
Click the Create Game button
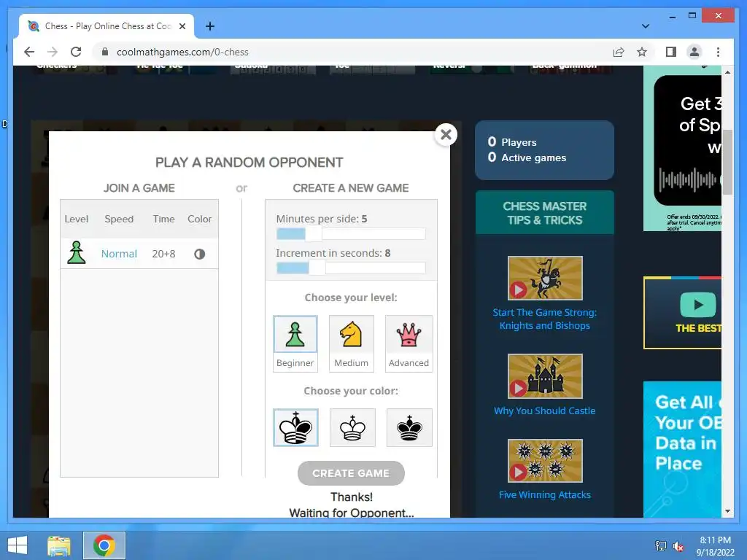[351, 473]
